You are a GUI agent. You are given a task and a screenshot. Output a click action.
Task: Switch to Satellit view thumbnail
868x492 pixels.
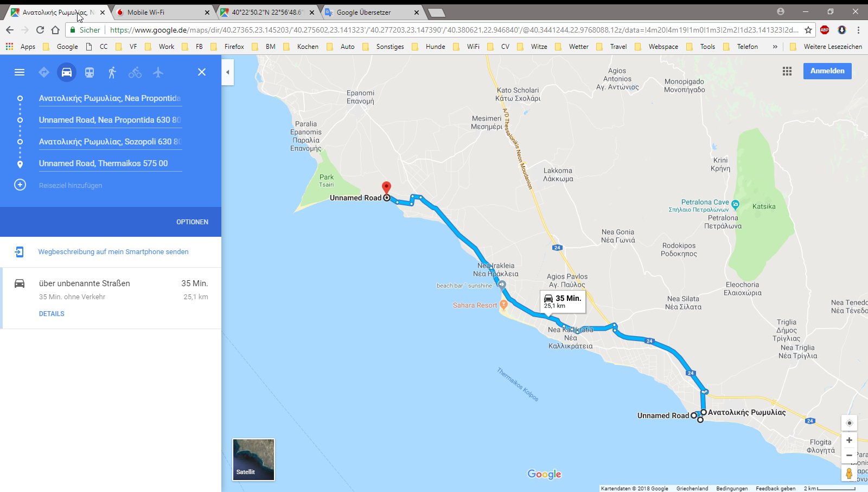tap(253, 459)
